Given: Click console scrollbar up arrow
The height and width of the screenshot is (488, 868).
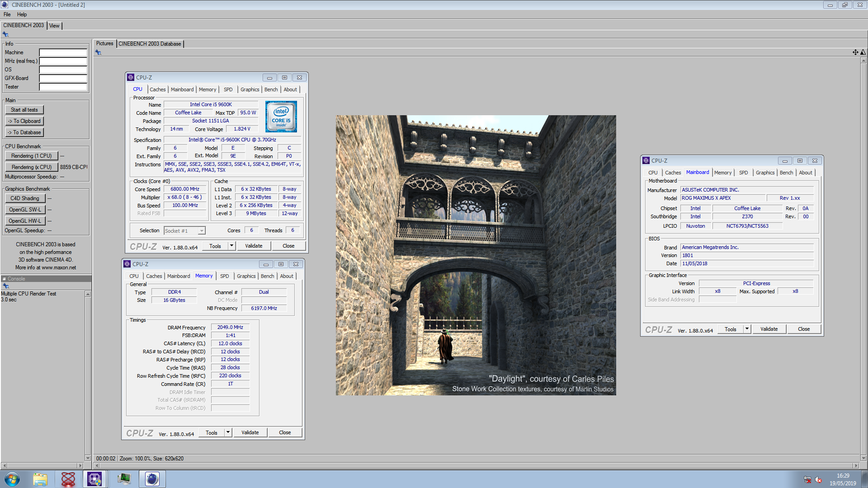Looking at the screenshot, I should pos(88,294).
